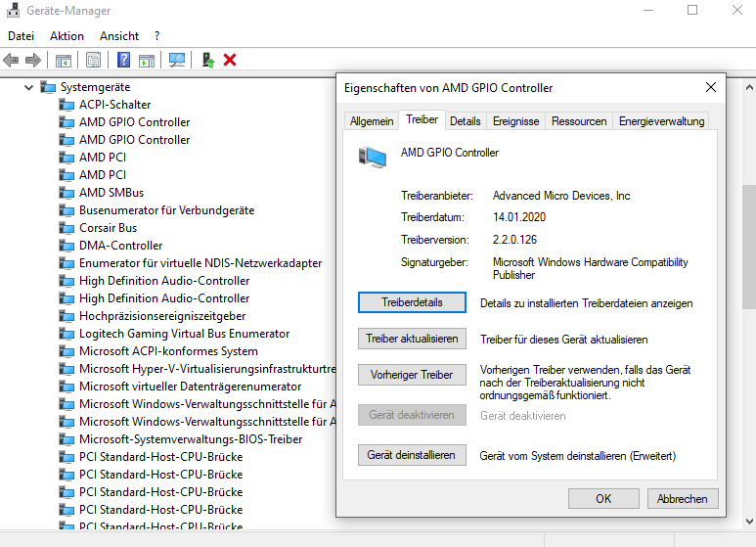
Task: Click the red X uninstall device icon
Action: tap(230, 61)
